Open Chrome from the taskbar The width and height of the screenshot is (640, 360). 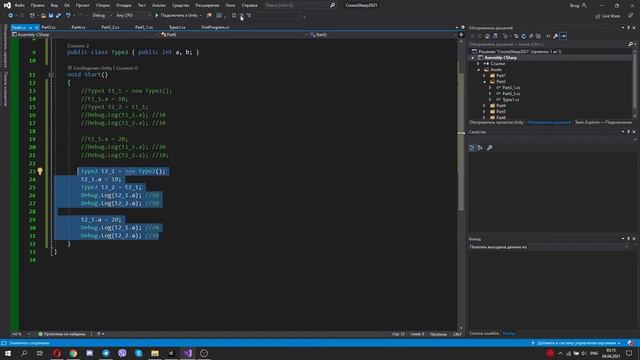[73, 353]
